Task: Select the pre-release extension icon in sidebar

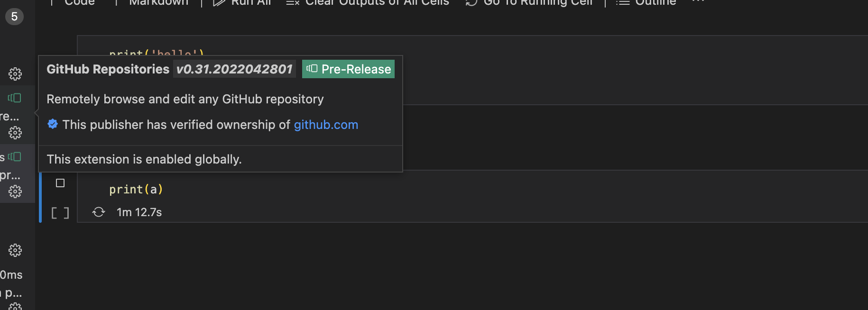Action: 14,98
